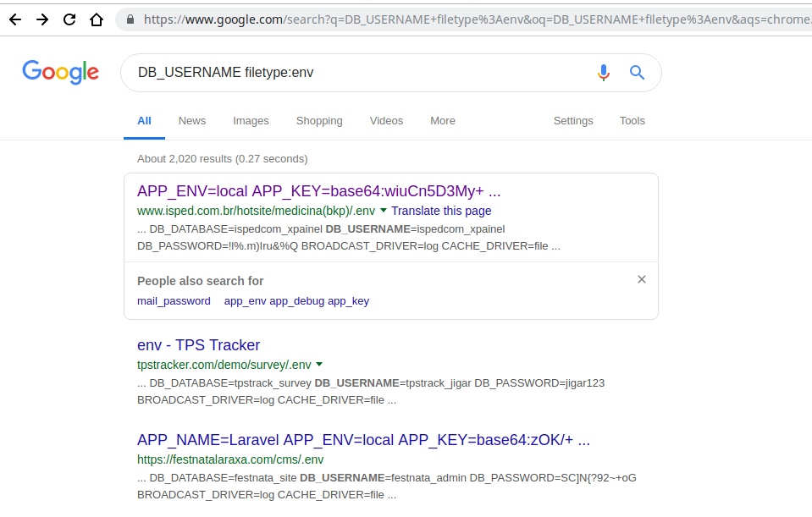The image size is (812, 517).
Task: Click the www.isped.com.br hotsite URL text
Action: 257,211
